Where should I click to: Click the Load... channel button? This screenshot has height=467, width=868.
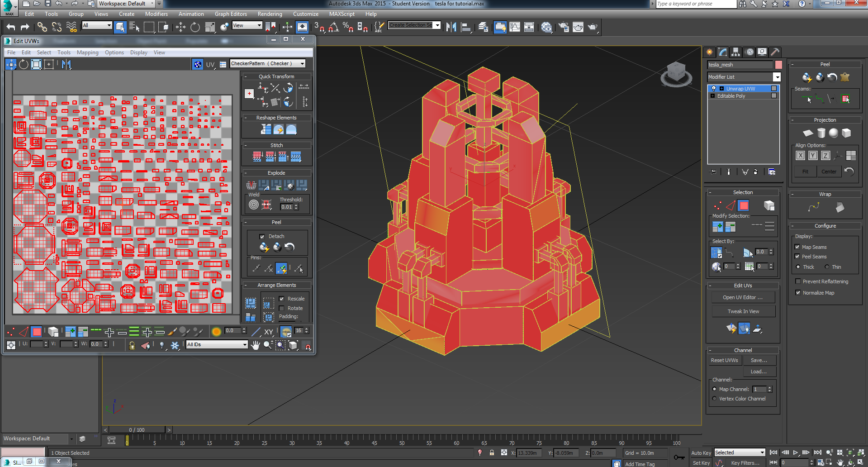pos(759,372)
